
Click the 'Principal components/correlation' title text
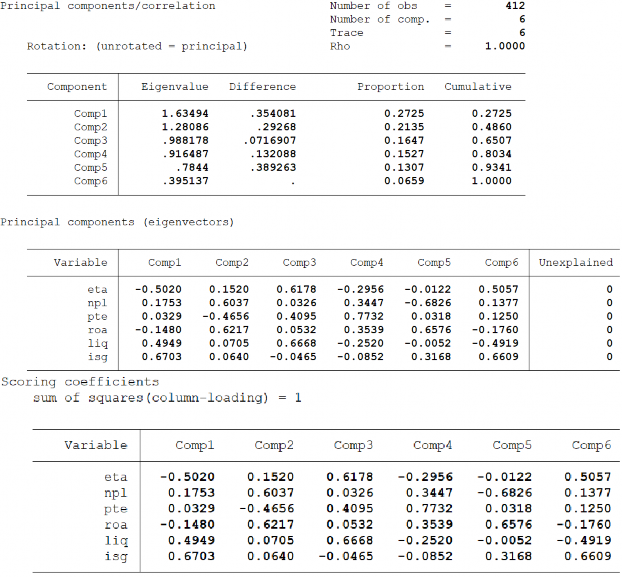click(107, 6)
